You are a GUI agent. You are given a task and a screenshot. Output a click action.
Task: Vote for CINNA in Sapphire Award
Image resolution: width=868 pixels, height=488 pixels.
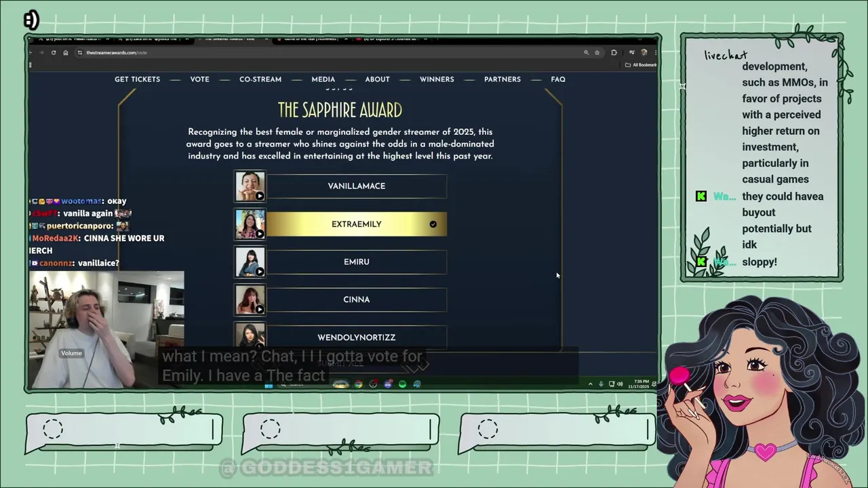tap(356, 300)
